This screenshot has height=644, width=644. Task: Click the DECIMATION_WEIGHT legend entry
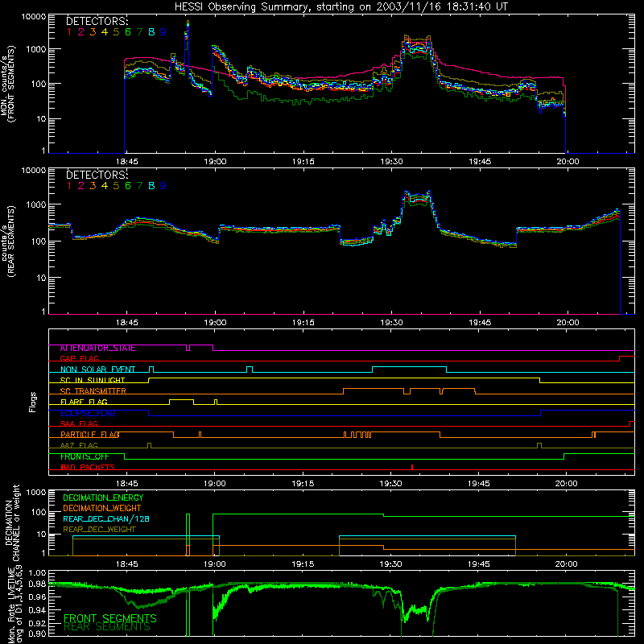102,508
